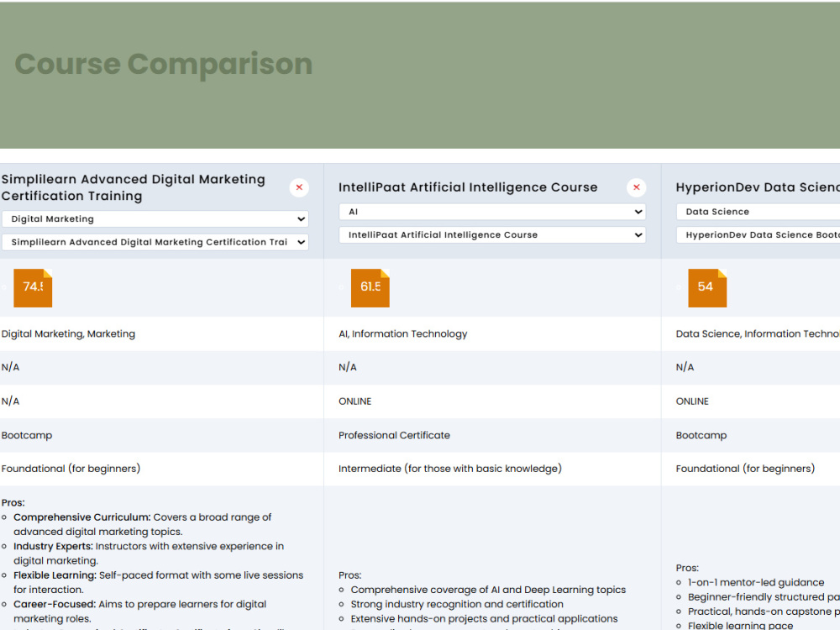Click the 74.5 orange score badge
Viewport: 840px width, 630px height.
coord(33,287)
